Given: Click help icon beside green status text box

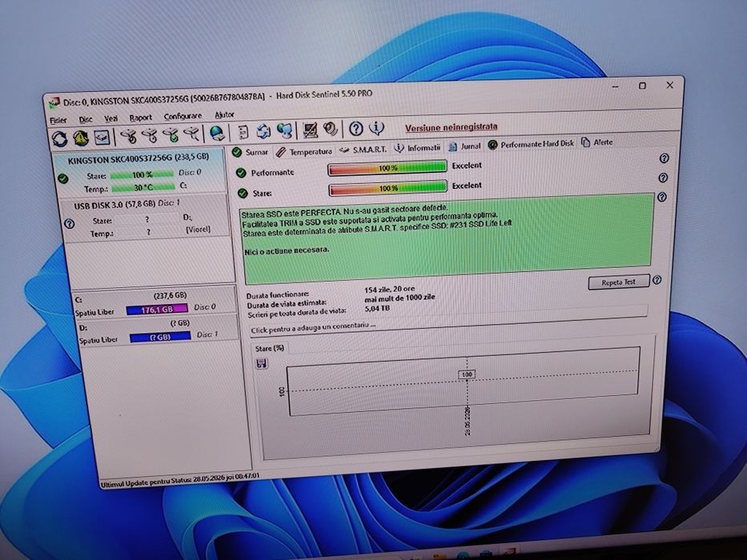Looking at the screenshot, I should 661,197.
